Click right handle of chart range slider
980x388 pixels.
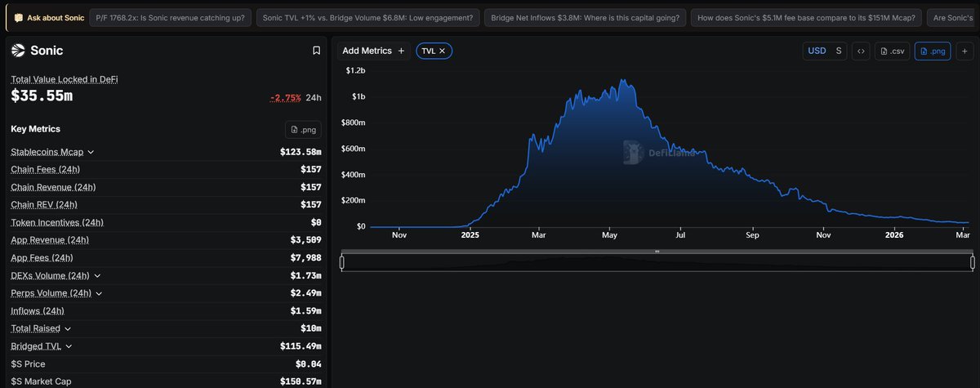pos(973,262)
